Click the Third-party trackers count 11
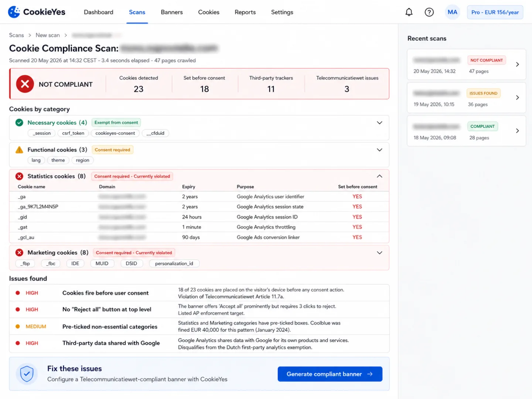 [271, 89]
